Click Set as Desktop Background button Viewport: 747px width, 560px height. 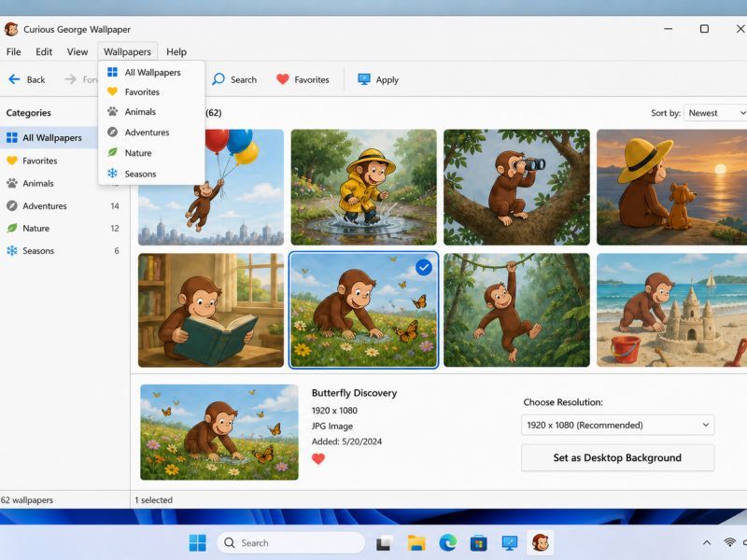click(x=617, y=457)
